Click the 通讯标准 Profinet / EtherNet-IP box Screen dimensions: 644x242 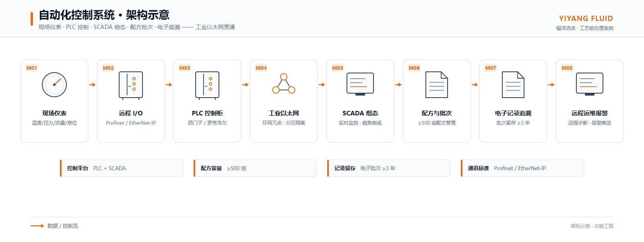point(522,168)
